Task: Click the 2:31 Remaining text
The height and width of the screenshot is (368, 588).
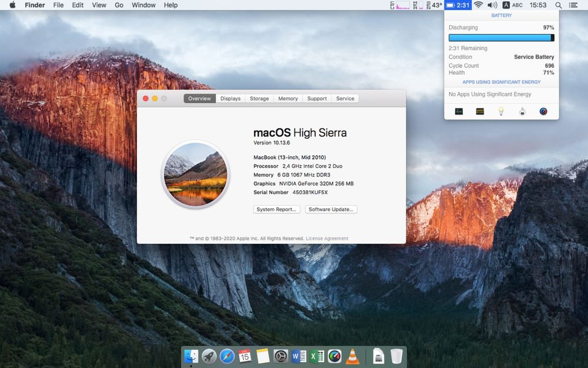Action: pyautogui.click(x=468, y=48)
